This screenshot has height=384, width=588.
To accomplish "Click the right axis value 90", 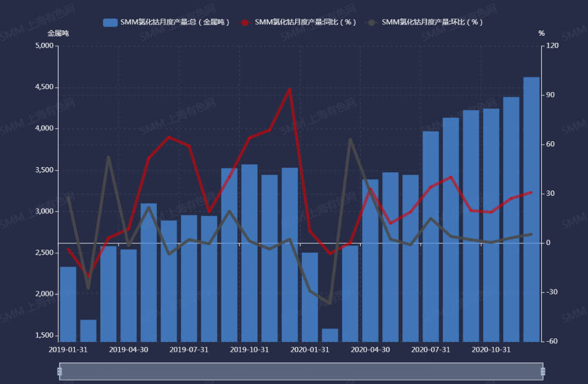I will coord(550,95).
